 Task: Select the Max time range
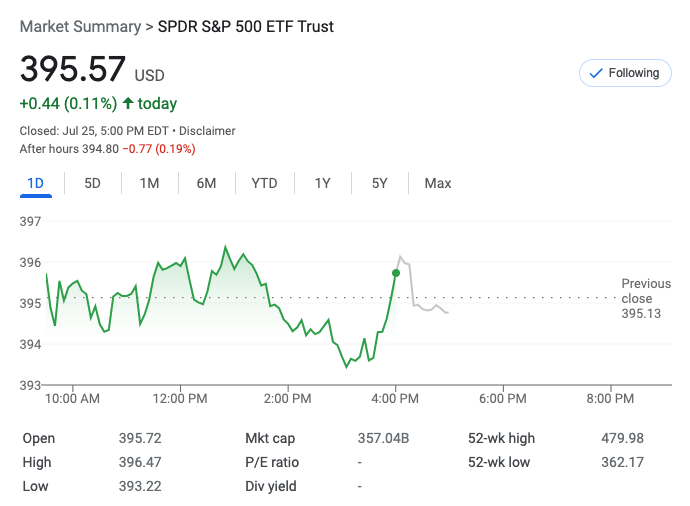coord(437,183)
